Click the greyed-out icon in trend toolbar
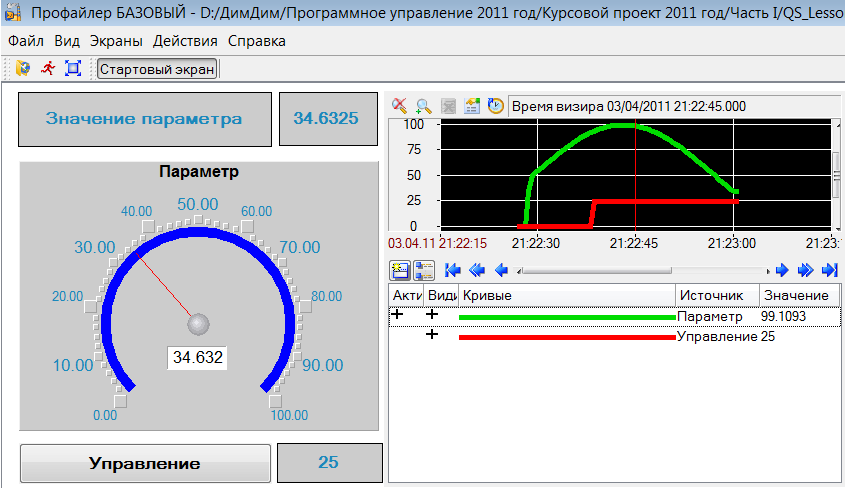This screenshot has height=488, width=845. click(448, 106)
